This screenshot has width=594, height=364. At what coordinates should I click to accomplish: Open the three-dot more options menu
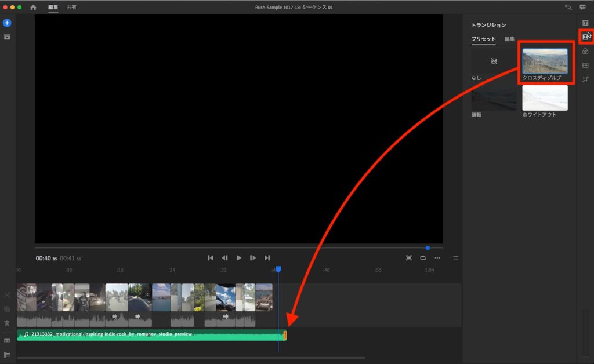[437, 258]
